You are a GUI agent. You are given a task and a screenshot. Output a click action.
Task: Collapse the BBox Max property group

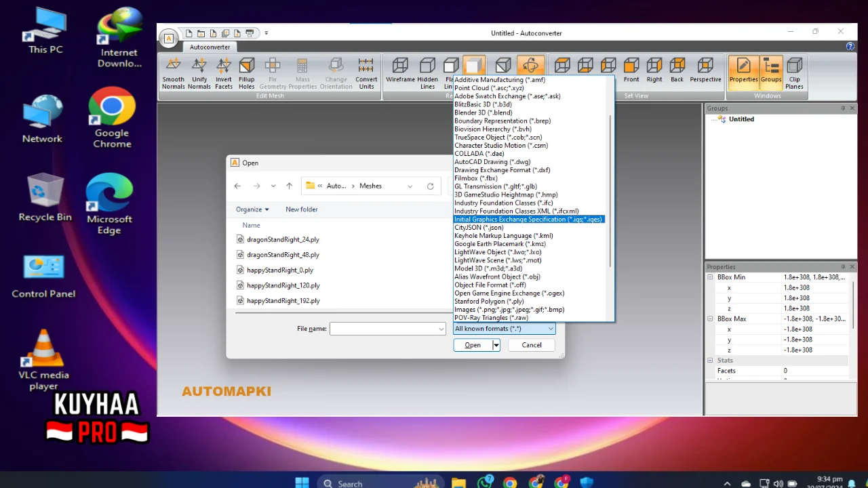click(711, 319)
